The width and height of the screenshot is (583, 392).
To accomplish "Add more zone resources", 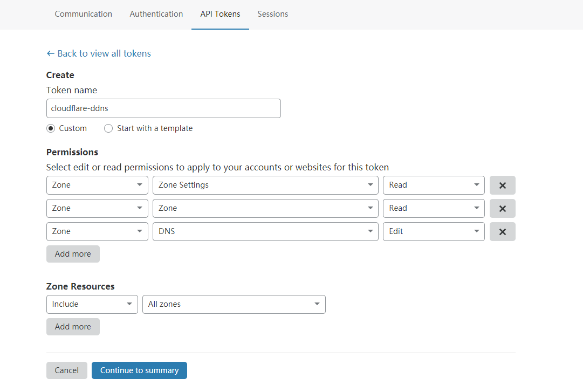I will coord(73,327).
